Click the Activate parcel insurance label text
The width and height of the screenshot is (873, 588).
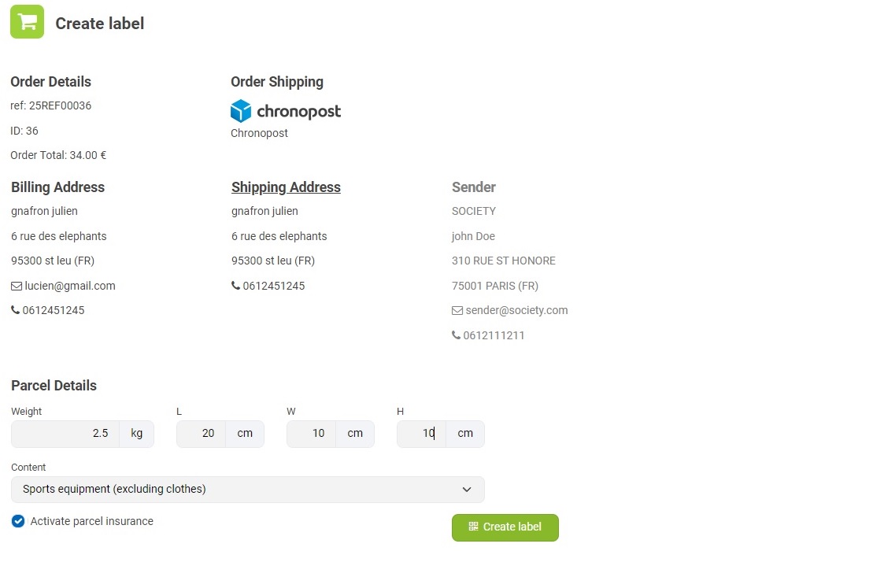point(92,521)
